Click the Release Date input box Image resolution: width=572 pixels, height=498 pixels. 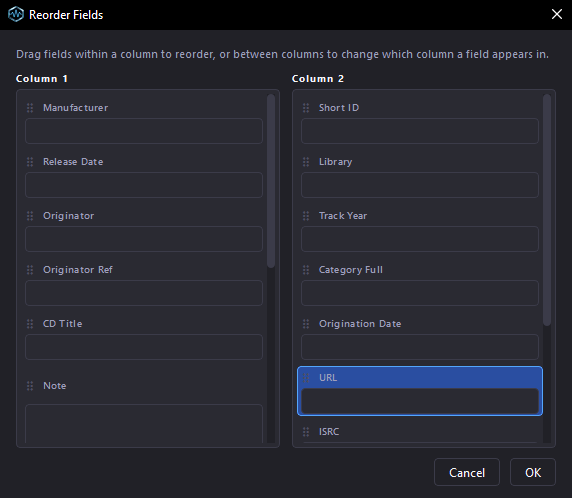(144, 185)
